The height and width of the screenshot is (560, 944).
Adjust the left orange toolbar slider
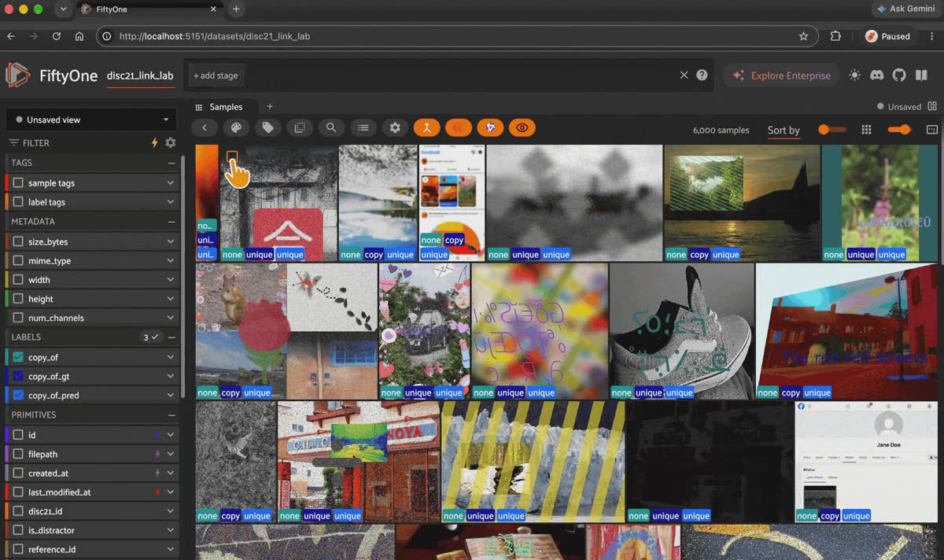coord(832,130)
